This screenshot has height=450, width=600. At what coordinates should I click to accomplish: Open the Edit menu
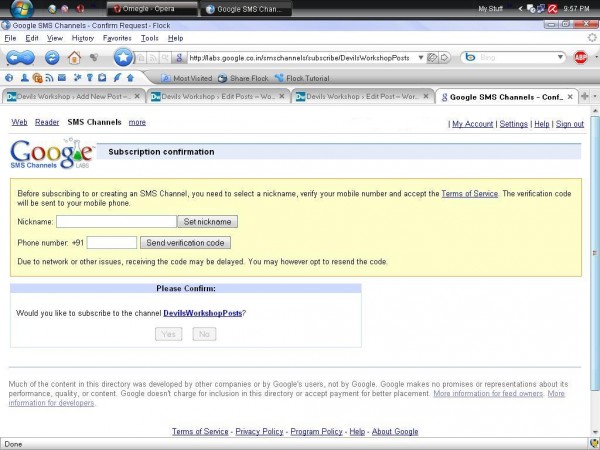click(x=32, y=38)
